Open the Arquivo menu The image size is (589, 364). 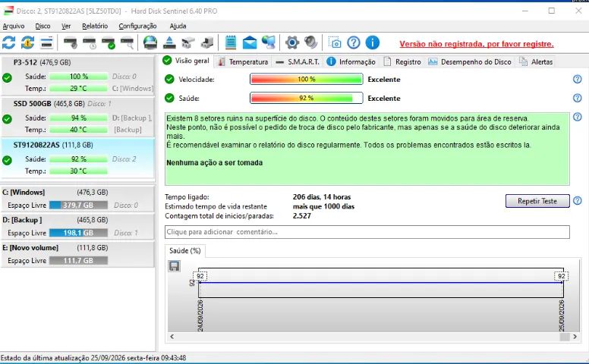(14, 26)
